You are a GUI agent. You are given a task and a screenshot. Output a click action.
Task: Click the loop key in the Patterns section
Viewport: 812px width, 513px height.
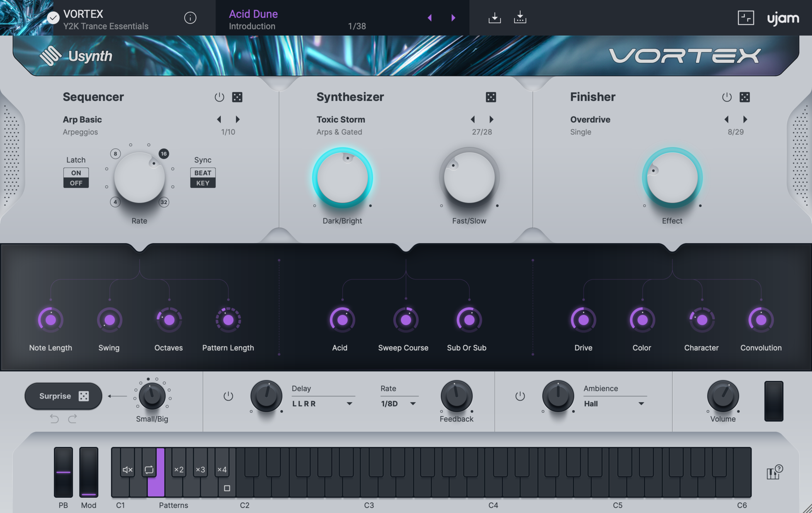pos(148,469)
